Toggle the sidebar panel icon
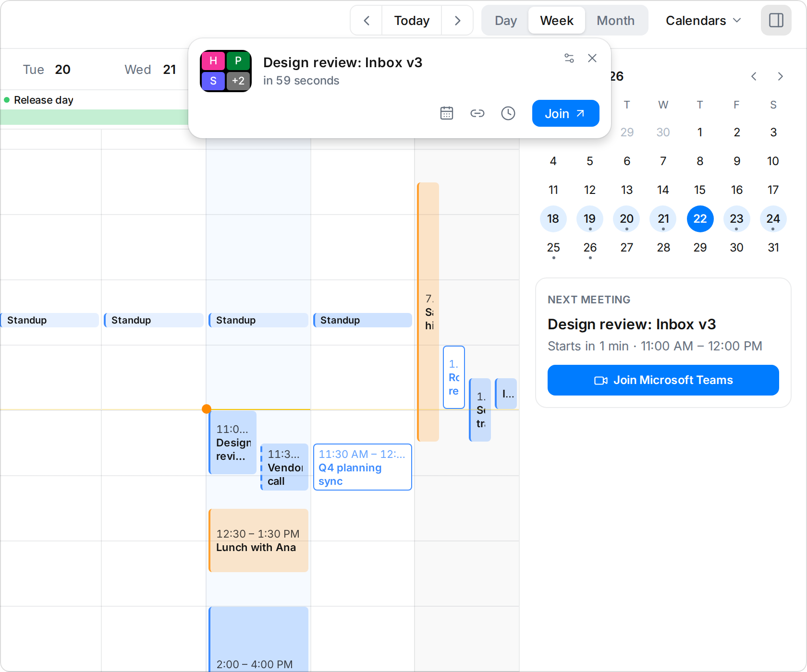807x672 pixels. (776, 20)
